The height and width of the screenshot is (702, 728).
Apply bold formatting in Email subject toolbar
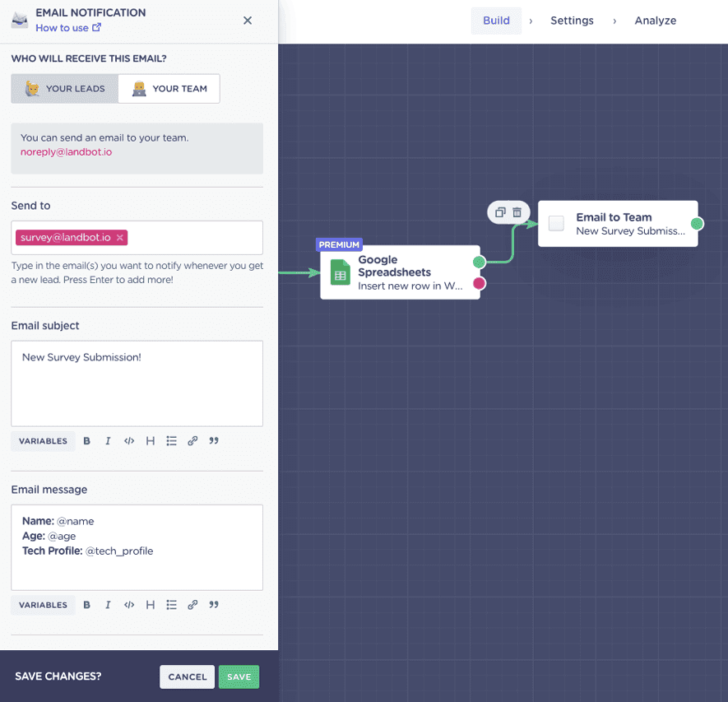86,440
